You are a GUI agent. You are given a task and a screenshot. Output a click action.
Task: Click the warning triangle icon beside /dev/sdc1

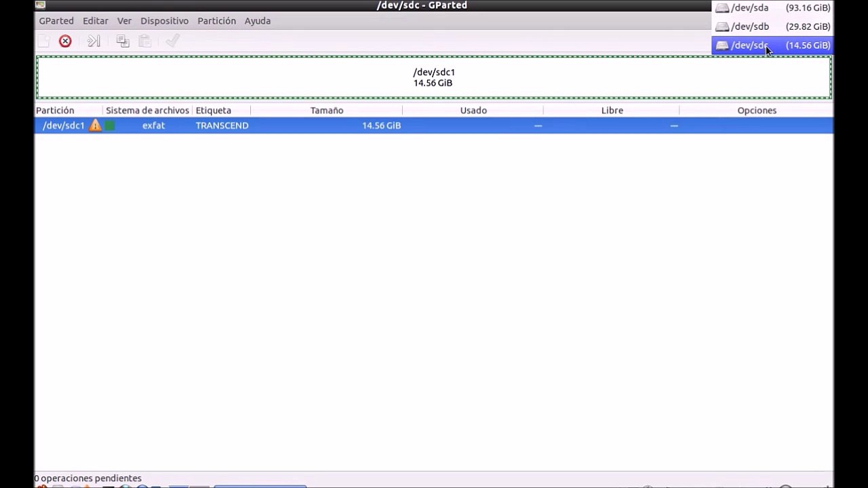click(95, 125)
